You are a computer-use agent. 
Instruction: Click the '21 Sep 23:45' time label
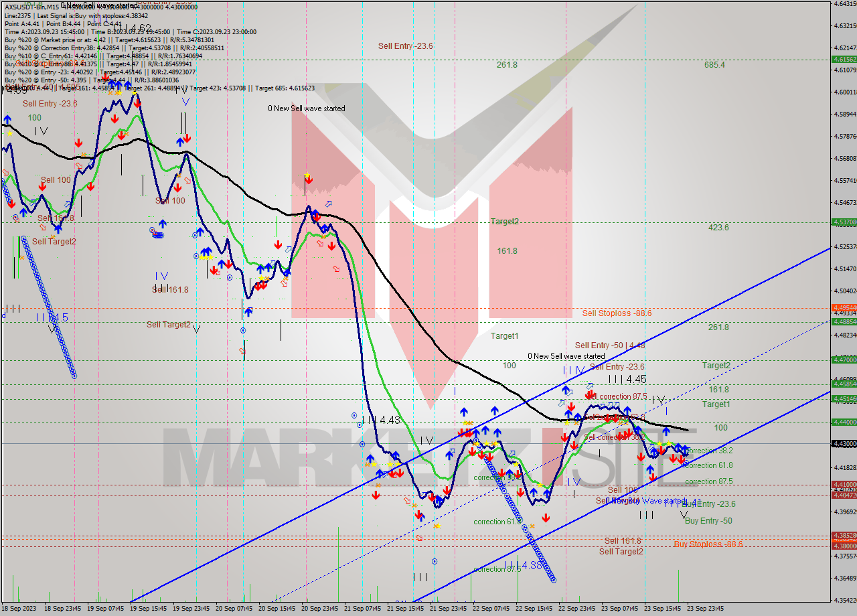click(x=449, y=609)
